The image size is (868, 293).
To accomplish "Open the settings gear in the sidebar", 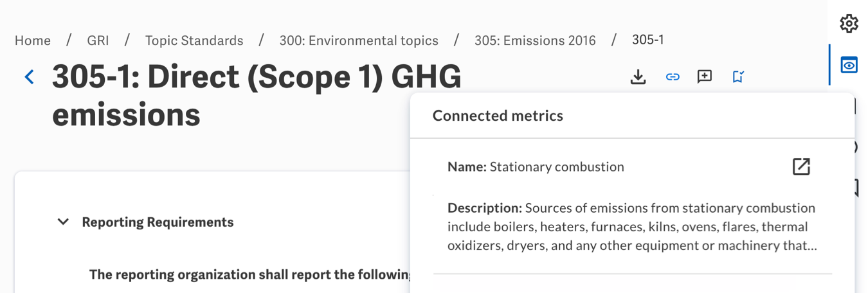I will tap(849, 24).
